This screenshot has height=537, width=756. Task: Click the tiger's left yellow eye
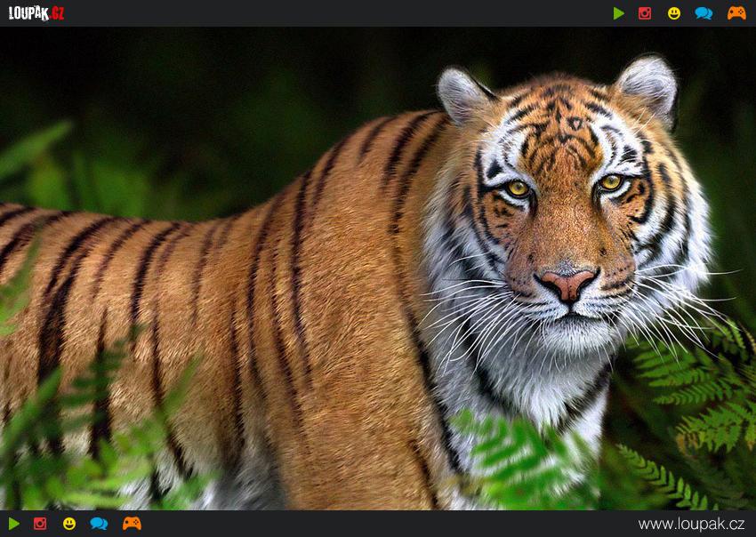[518, 188]
